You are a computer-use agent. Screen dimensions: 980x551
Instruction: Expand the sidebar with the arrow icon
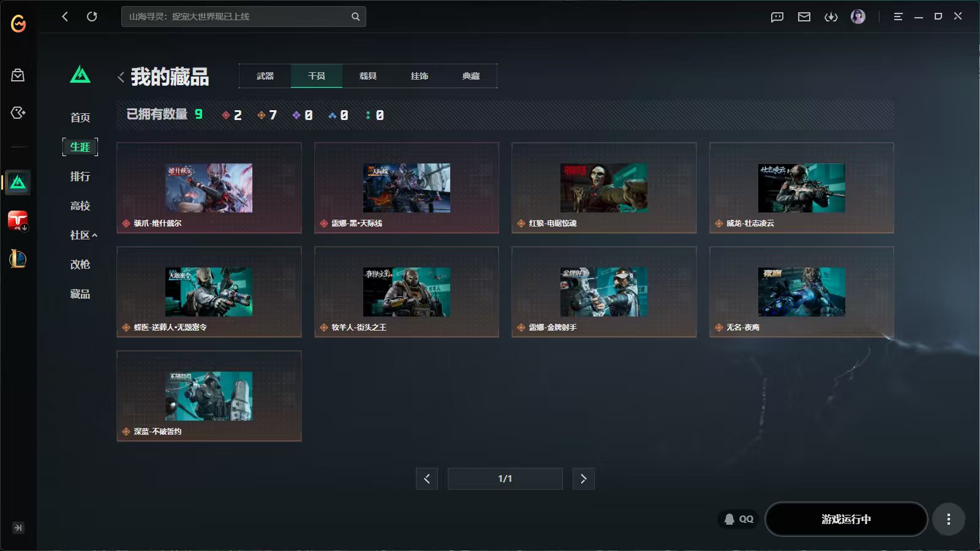click(x=18, y=528)
